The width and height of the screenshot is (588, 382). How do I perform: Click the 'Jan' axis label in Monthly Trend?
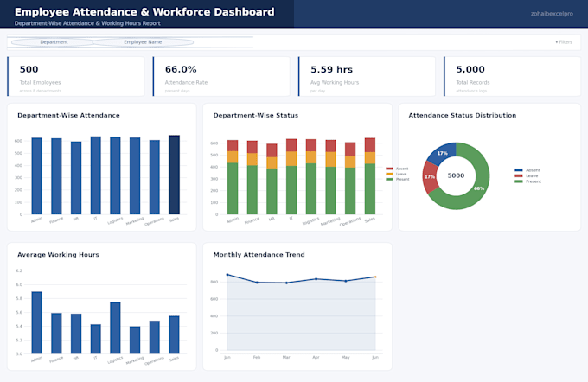(x=227, y=358)
